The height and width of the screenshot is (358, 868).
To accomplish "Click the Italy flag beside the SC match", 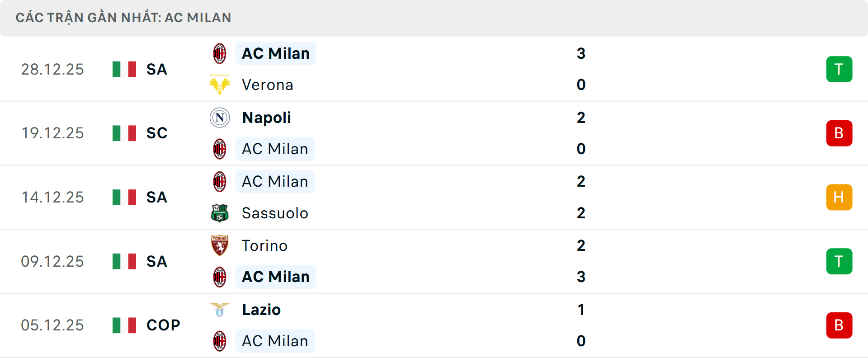I will 124,133.
